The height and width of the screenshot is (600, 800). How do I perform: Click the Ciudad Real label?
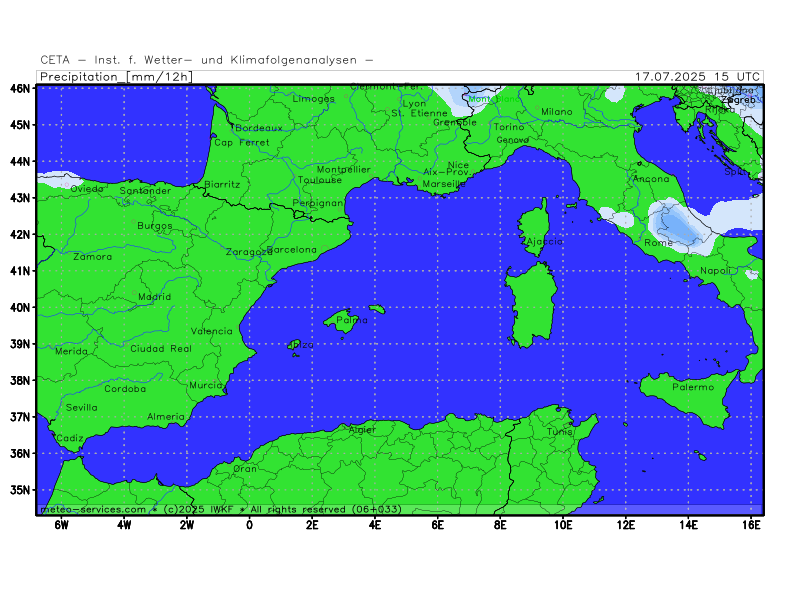click(161, 348)
